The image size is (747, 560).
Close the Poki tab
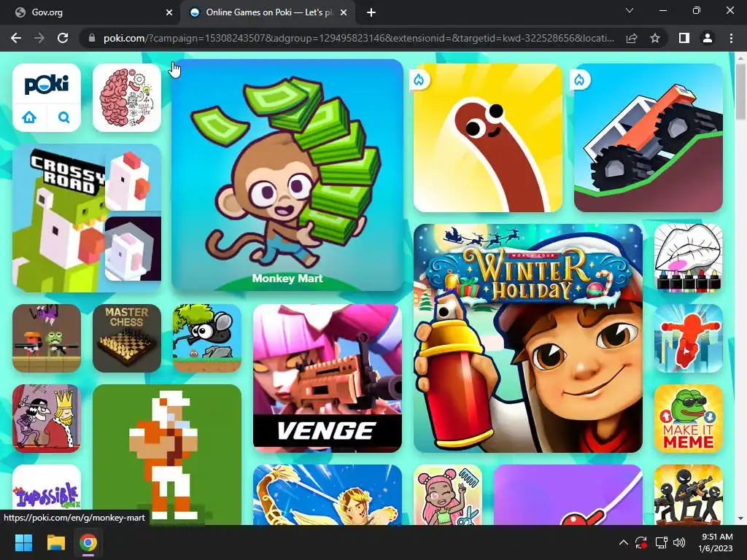pyautogui.click(x=344, y=12)
